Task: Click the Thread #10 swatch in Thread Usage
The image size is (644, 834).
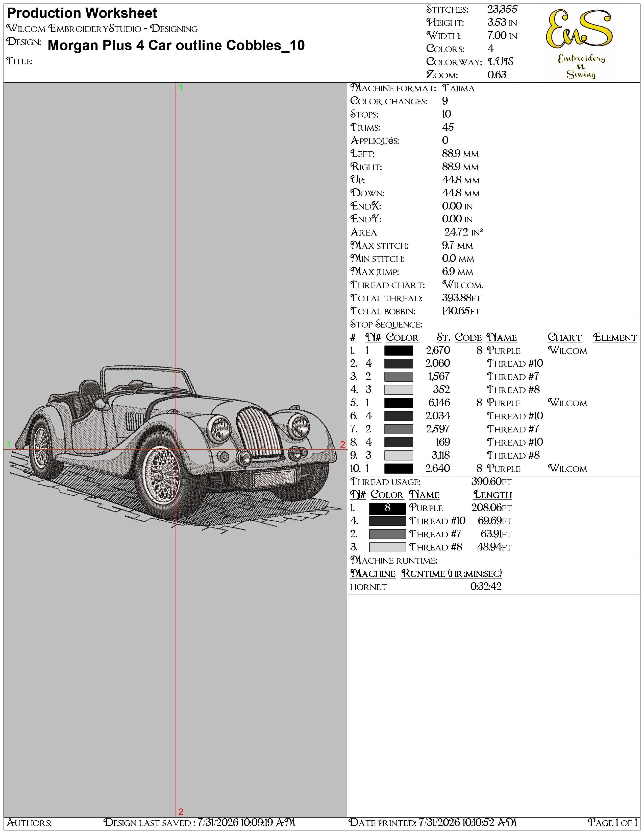Action: pyautogui.click(x=387, y=521)
